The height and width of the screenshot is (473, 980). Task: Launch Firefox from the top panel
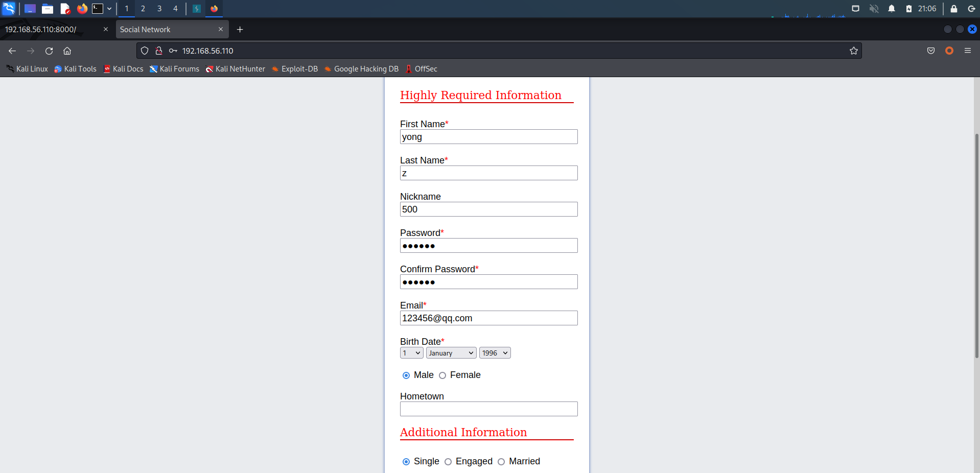82,9
